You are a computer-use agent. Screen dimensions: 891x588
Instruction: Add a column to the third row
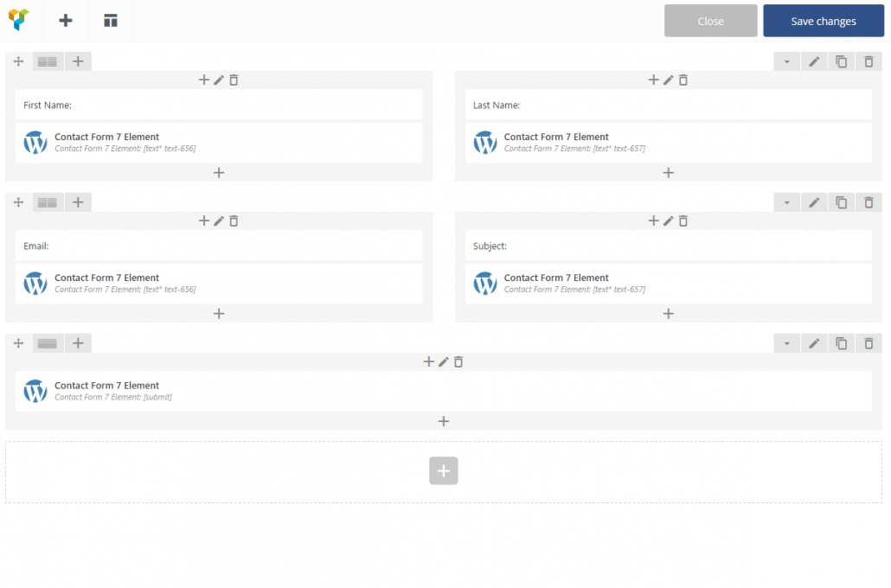[77, 343]
